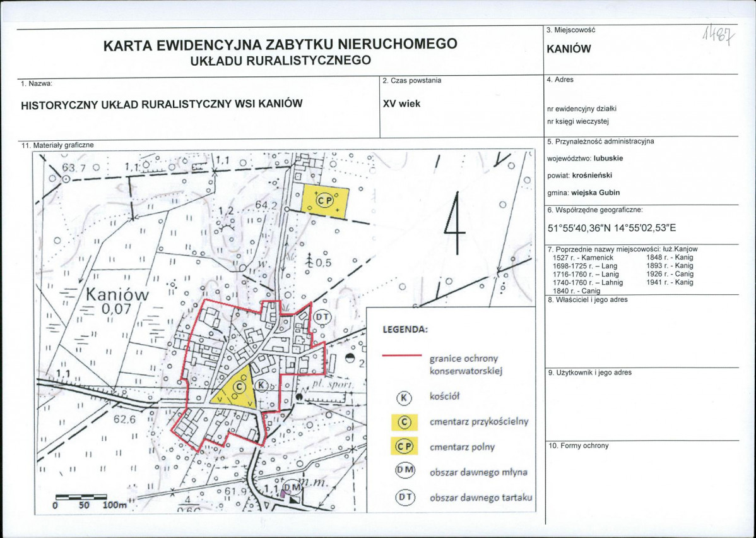Click 'obszar dawnego tartaku' legend text
756x538 pixels.
click(x=481, y=497)
